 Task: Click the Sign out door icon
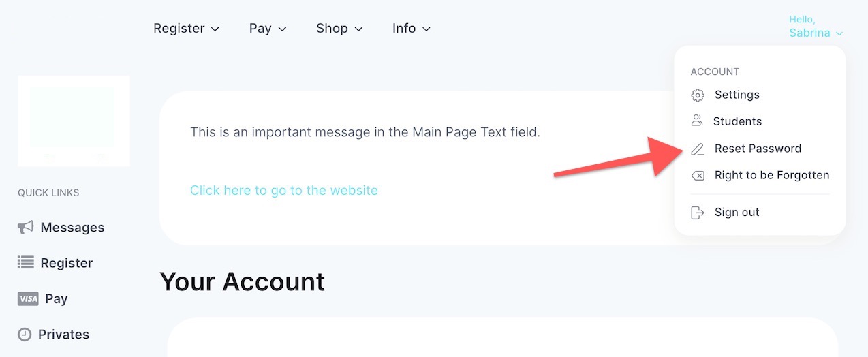697,213
